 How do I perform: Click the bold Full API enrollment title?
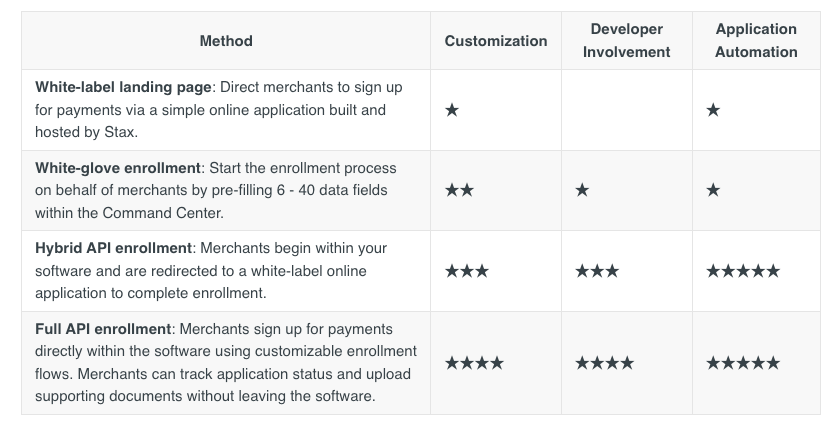pos(103,329)
